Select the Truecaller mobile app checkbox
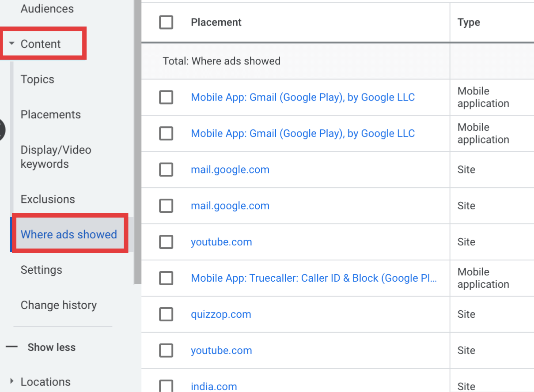534x392 pixels. click(x=166, y=278)
